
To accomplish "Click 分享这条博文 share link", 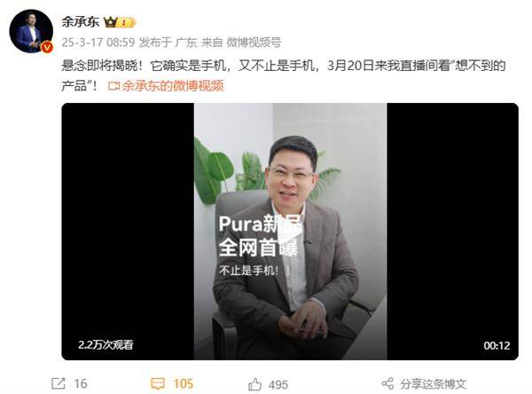I will click(x=433, y=384).
